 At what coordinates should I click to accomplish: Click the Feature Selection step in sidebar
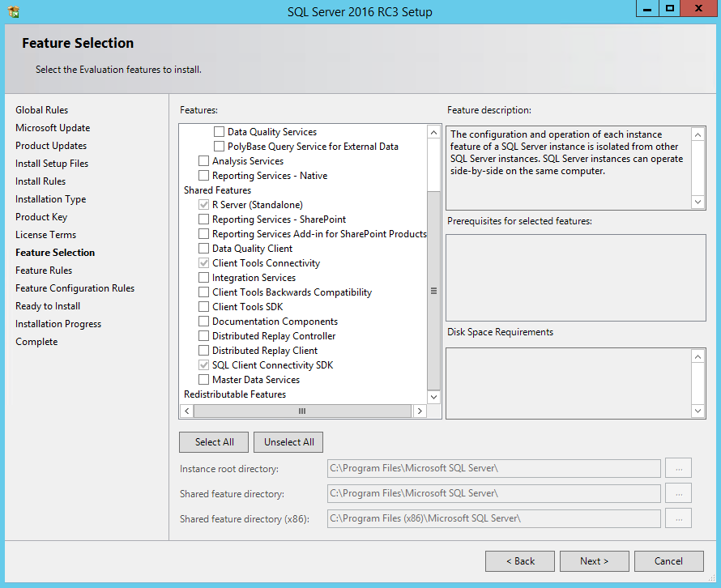[x=55, y=253]
